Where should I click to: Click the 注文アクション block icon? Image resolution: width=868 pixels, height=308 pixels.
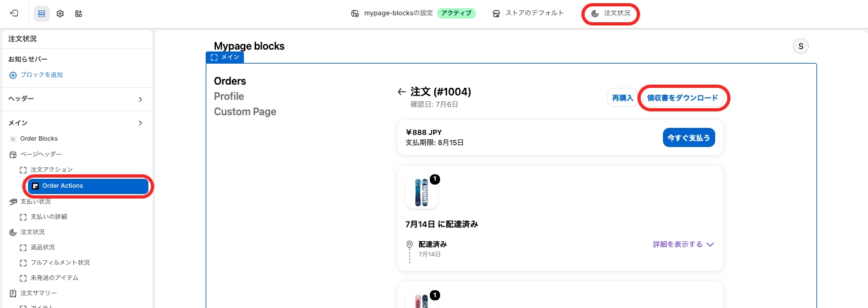click(24, 170)
